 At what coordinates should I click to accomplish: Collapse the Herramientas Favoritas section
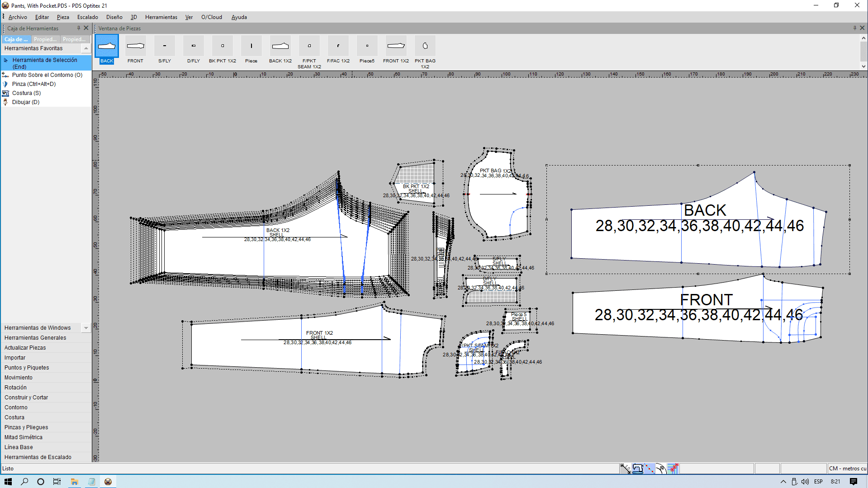tap(85, 48)
